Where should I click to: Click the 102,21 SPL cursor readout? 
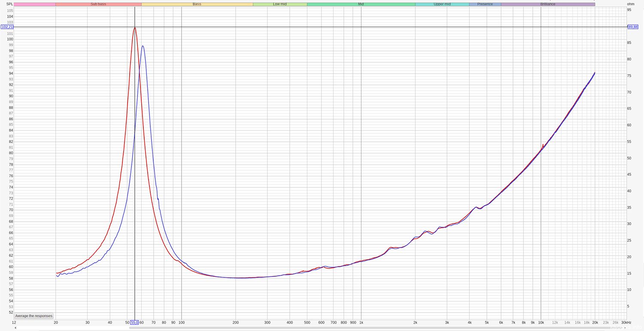7,27
